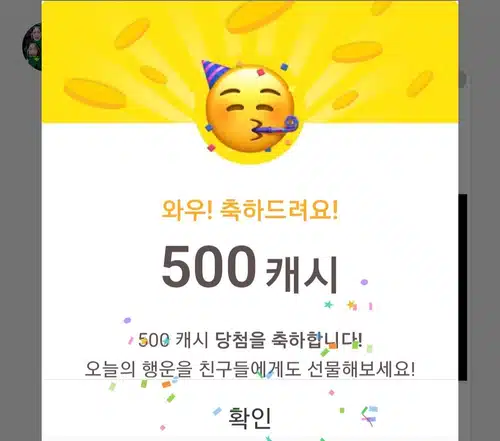The width and height of the screenshot is (500, 441).
Task: Confirm the reward with the 확인 button
Action: [250, 417]
